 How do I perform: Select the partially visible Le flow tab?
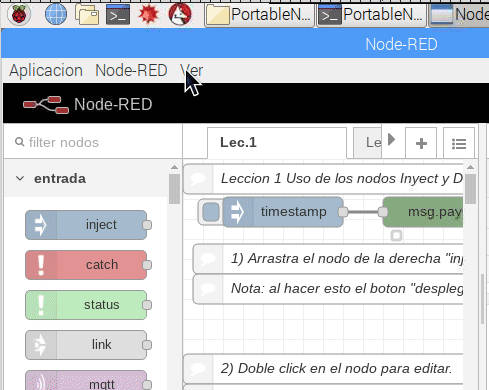(x=367, y=143)
